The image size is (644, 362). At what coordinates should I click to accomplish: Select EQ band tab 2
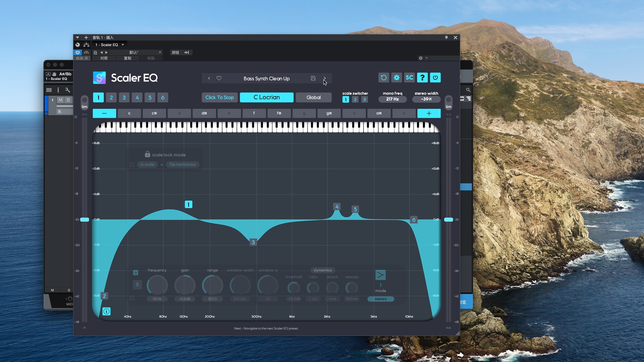[111, 98]
